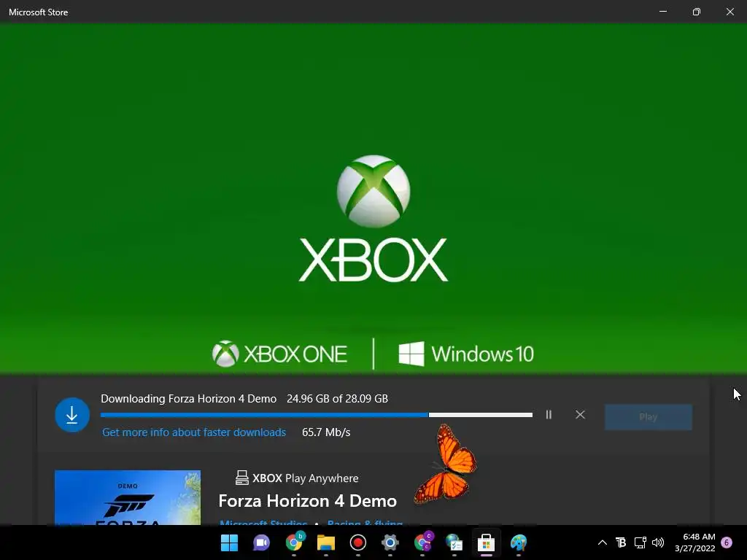Image resolution: width=747 pixels, height=560 pixels.
Task: Open the Windows Start menu
Action: click(x=229, y=542)
